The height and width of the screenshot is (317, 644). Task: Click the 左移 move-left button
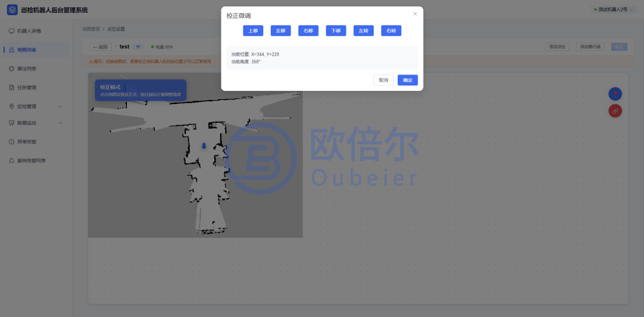(280, 31)
